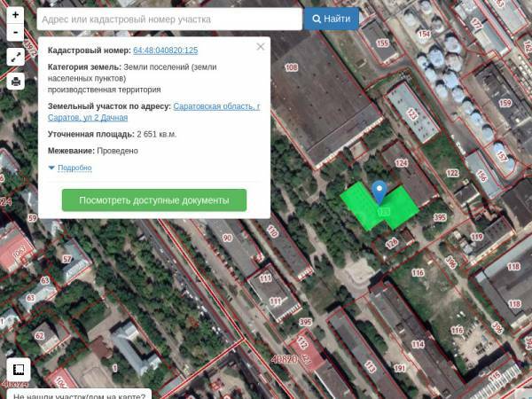Click parcel 111 on the map
The height and width of the screenshot is (399, 532).
pyautogui.click(x=265, y=278)
